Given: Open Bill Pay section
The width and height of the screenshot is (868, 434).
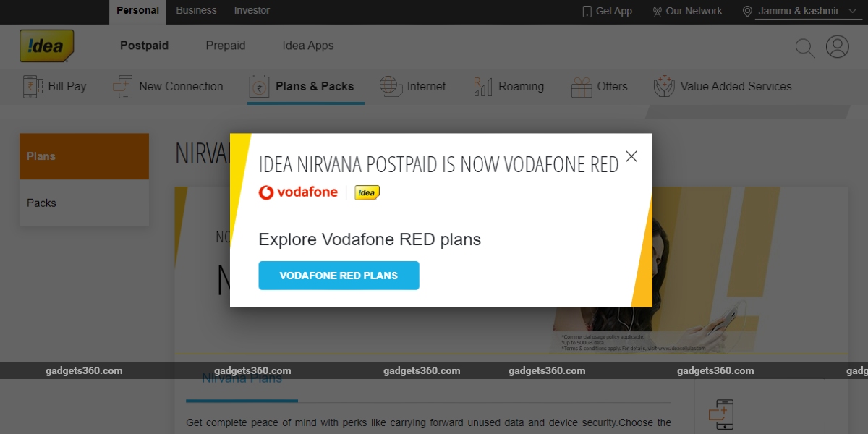Looking at the screenshot, I should 54,87.
